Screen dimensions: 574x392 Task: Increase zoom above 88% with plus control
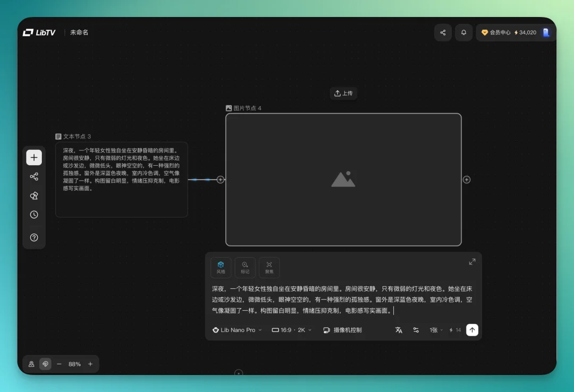coord(90,364)
